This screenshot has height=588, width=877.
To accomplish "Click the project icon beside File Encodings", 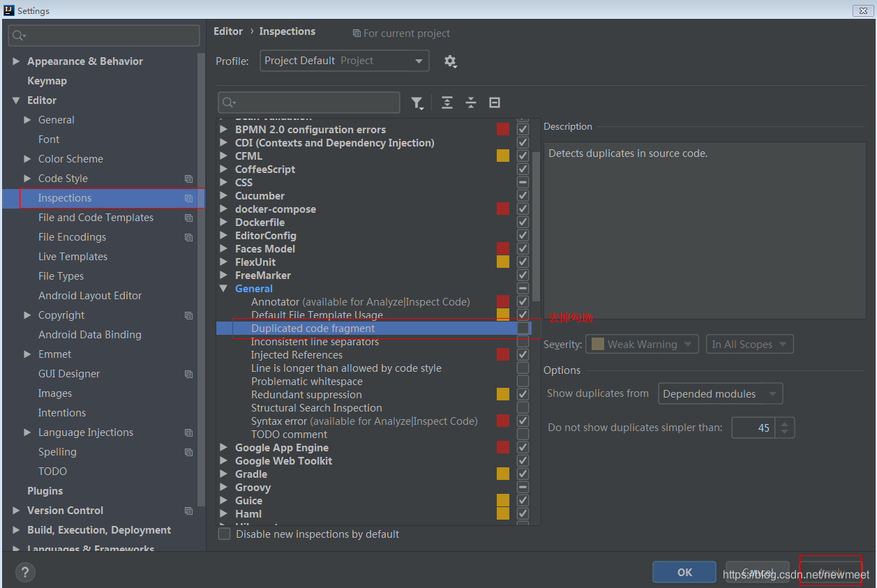I will tap(188, 237).
